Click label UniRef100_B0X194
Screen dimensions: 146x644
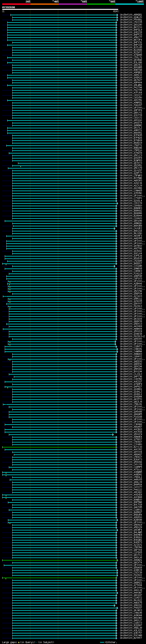coord(131,371)
